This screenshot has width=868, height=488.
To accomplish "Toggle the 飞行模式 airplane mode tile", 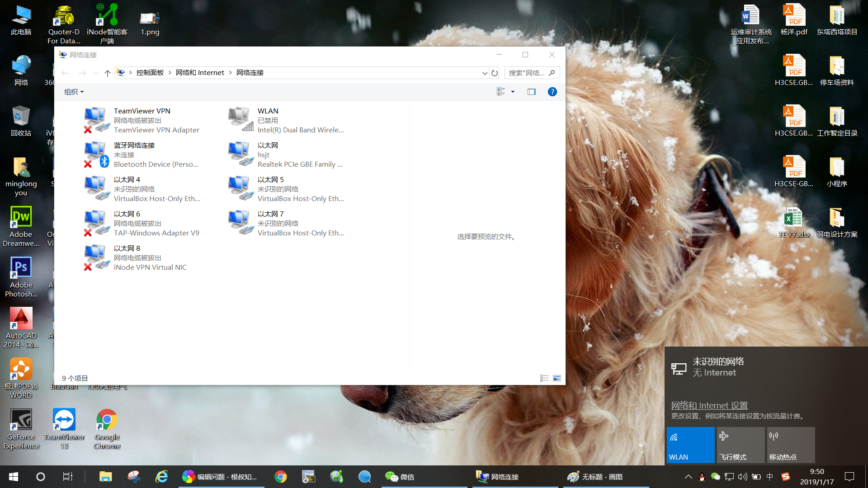I will [x=740, y=445].
